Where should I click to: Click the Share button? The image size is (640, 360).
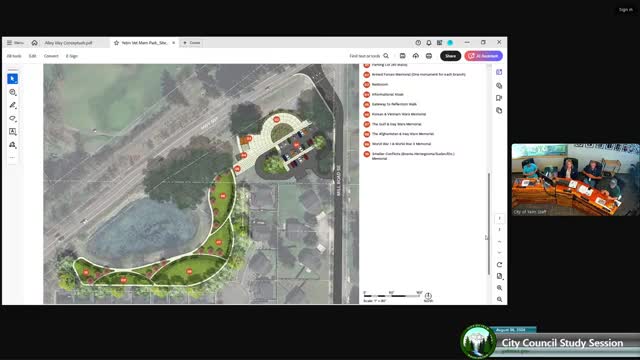coord(450,56)
